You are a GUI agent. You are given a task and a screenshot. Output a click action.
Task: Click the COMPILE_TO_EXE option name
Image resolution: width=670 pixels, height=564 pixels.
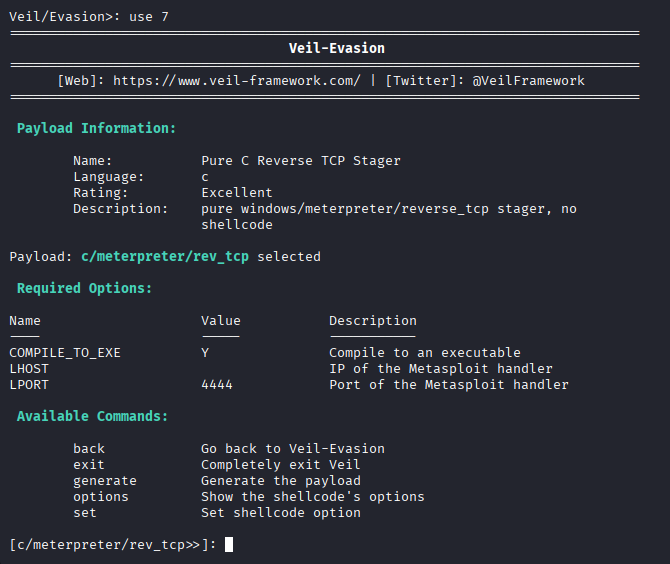point(65,352)
